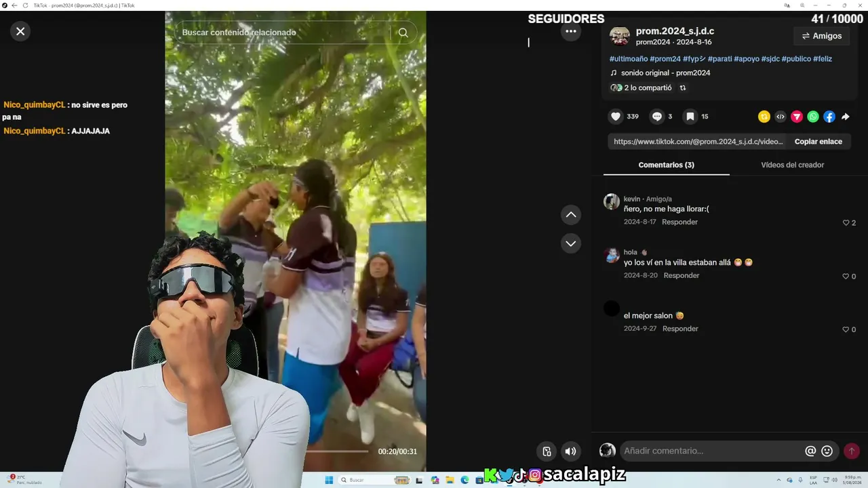
Task: Click the embed code icon
Action: click(781, 117)
